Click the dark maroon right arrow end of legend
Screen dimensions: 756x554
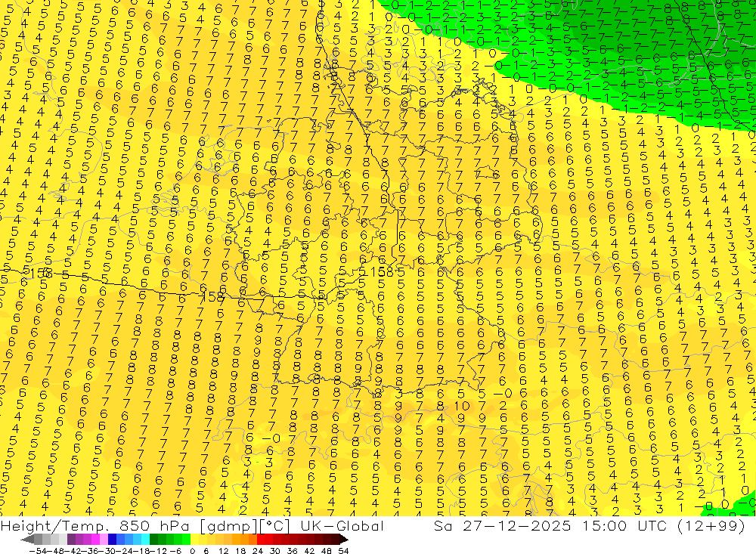click(344, 540)
